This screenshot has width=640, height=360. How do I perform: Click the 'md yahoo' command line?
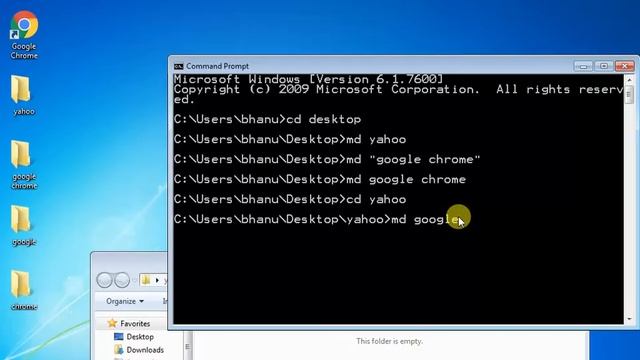[x=290, y=139]
